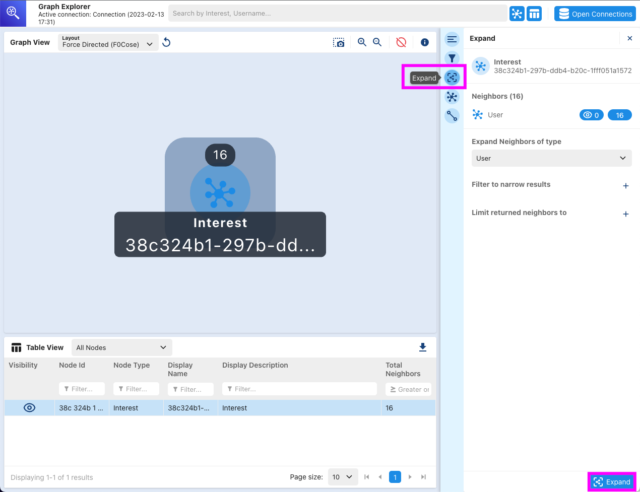The image size is (640, 492).
Task: Toggle visibility of the Interest node row
Action: pyautogui.click(x=29, y=408)
